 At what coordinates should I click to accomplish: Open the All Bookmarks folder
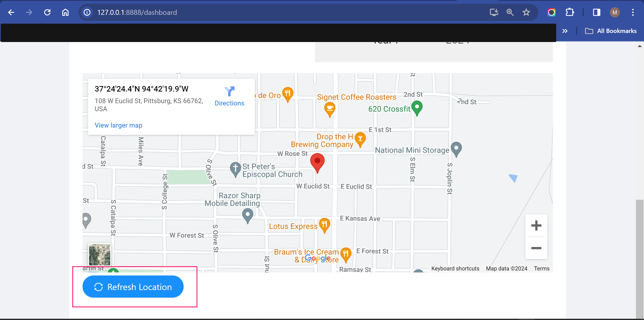[611, 31]
